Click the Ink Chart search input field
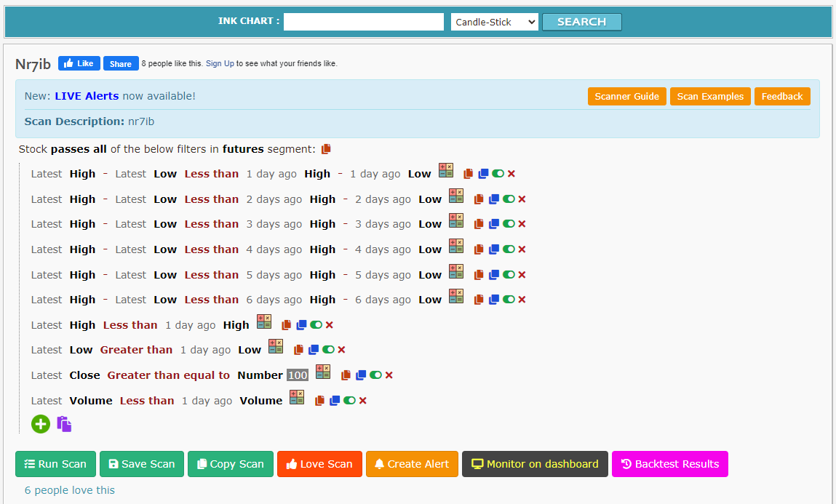 click(x=363, y=22)
